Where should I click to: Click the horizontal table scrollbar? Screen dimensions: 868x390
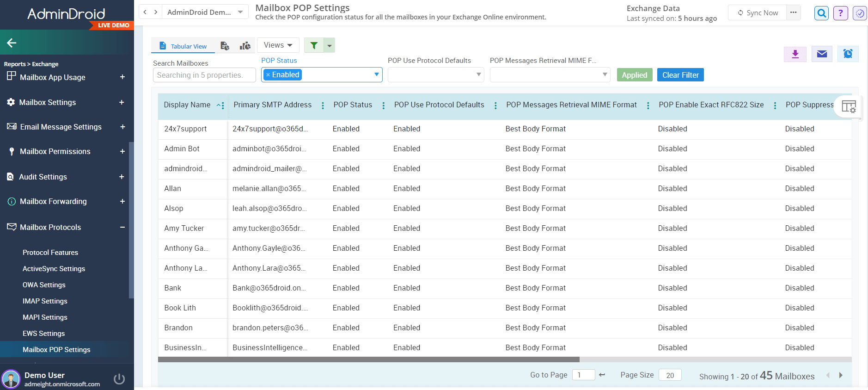[x=368, y=359]
